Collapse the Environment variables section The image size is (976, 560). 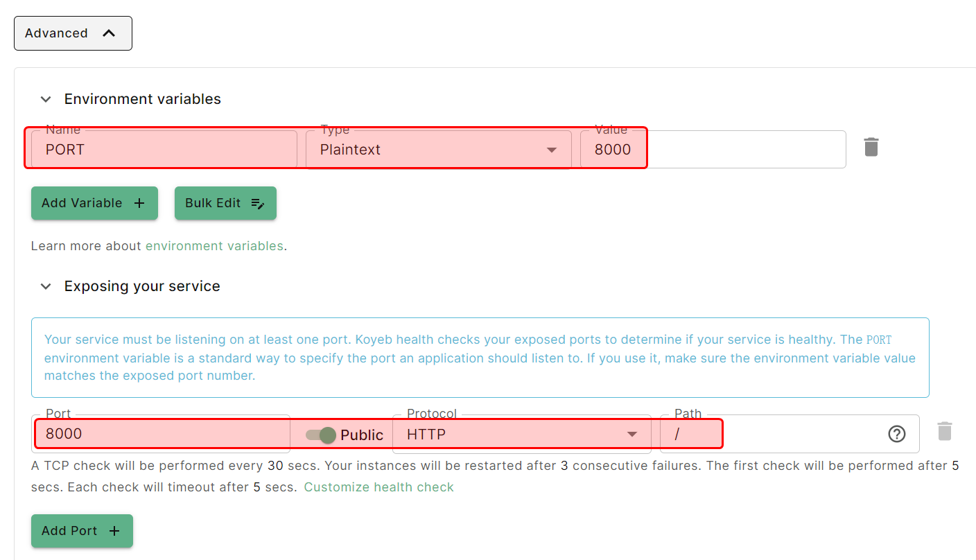click(46, 99)
